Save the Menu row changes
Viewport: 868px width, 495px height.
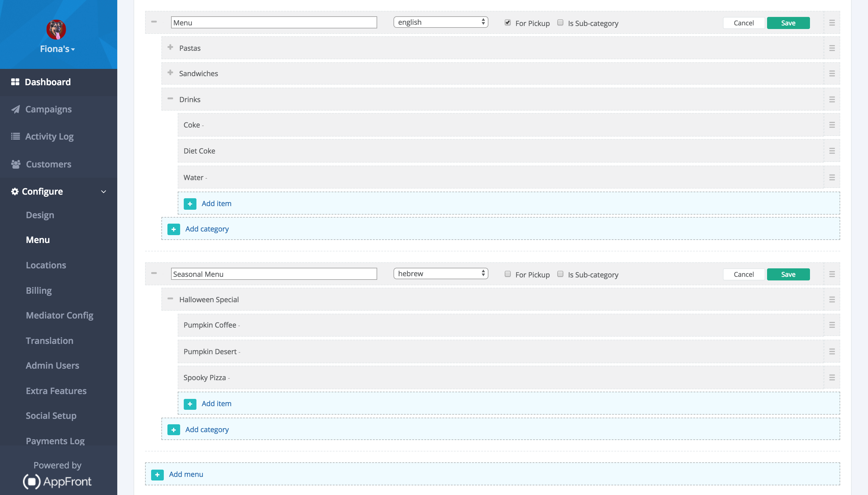coord(788,23)
